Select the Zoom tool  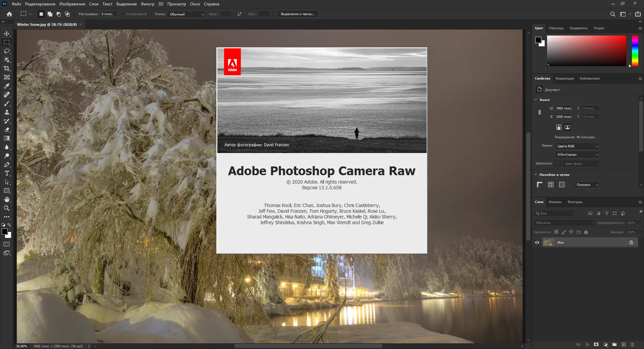point(7,208)
